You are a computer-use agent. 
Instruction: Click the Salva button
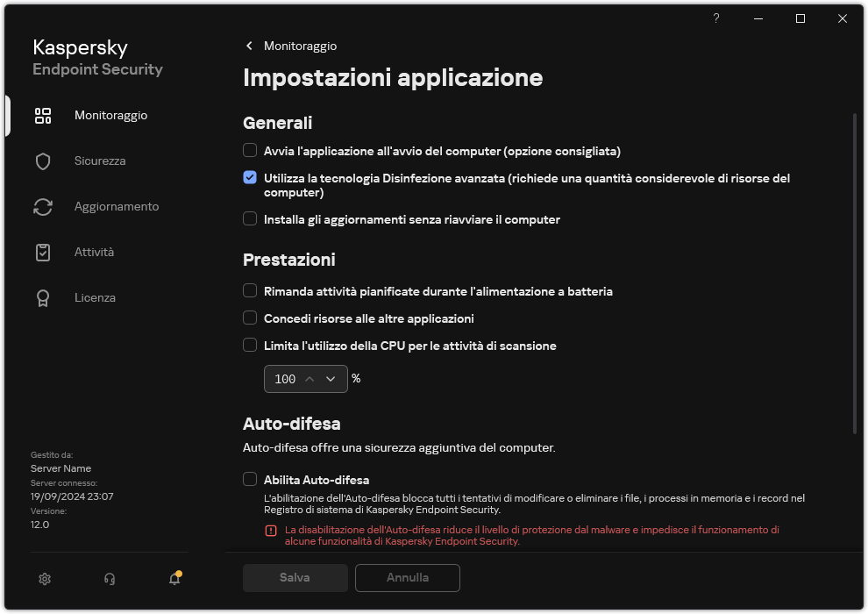point(295,577)
